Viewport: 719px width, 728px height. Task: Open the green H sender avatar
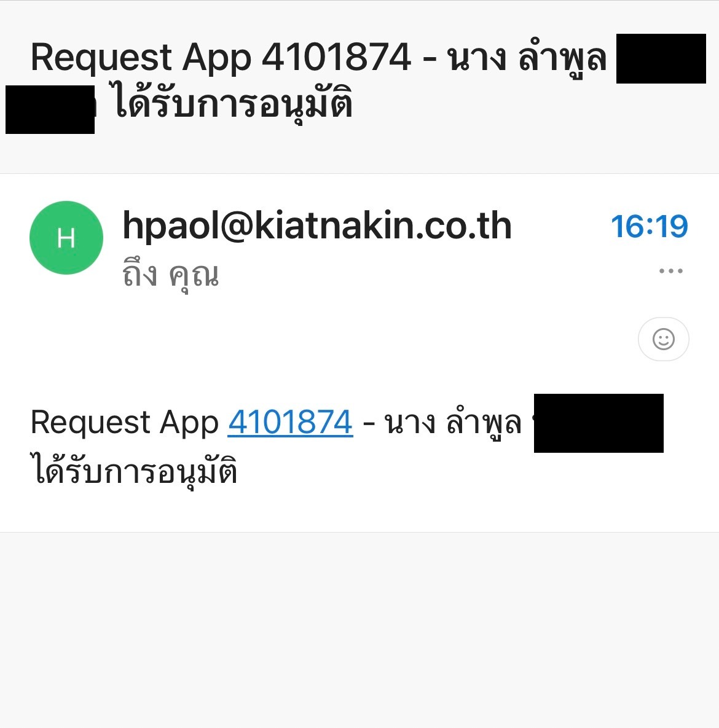[66, 238]
